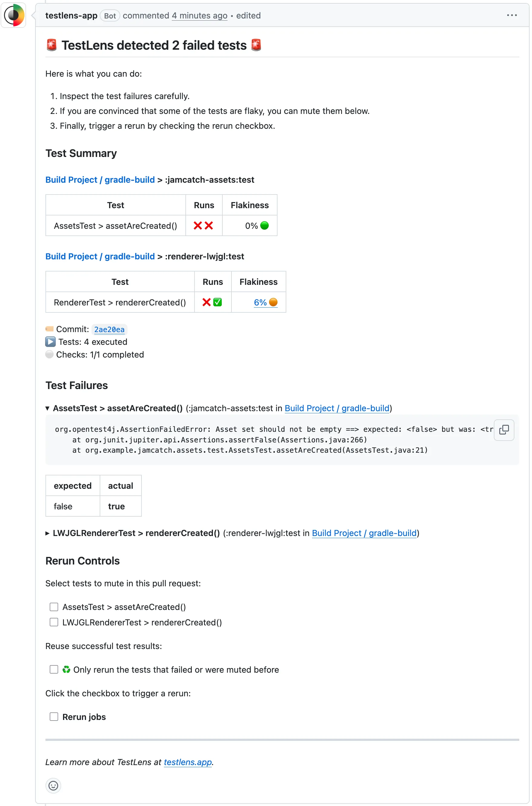This screenshot has height=806, width=532.
Task: Open the 6% flakiness link
Action: 260,302
